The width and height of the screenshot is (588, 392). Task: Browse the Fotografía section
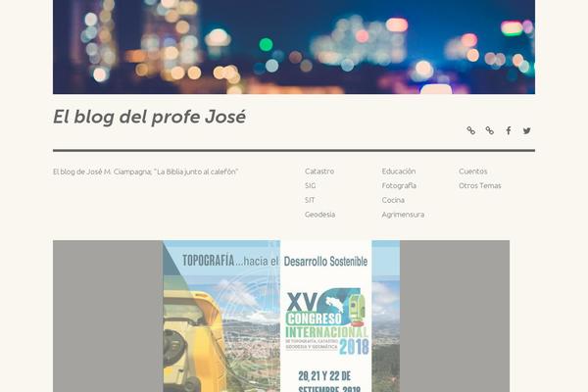(399, 185)
